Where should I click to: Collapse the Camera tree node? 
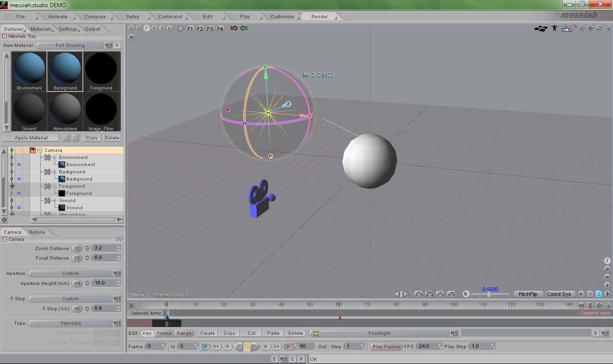point(40,150)
